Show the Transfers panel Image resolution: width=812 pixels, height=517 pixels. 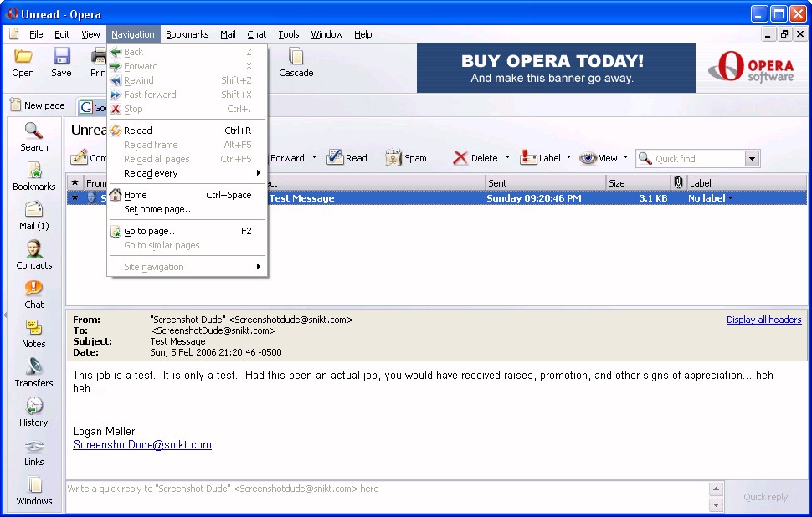[x=34, y=373]
